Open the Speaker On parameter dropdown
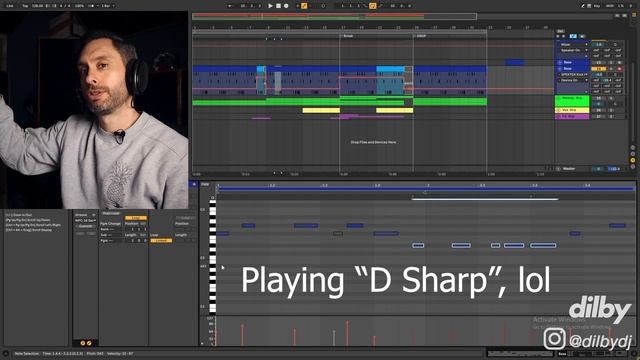 point(573,50)
